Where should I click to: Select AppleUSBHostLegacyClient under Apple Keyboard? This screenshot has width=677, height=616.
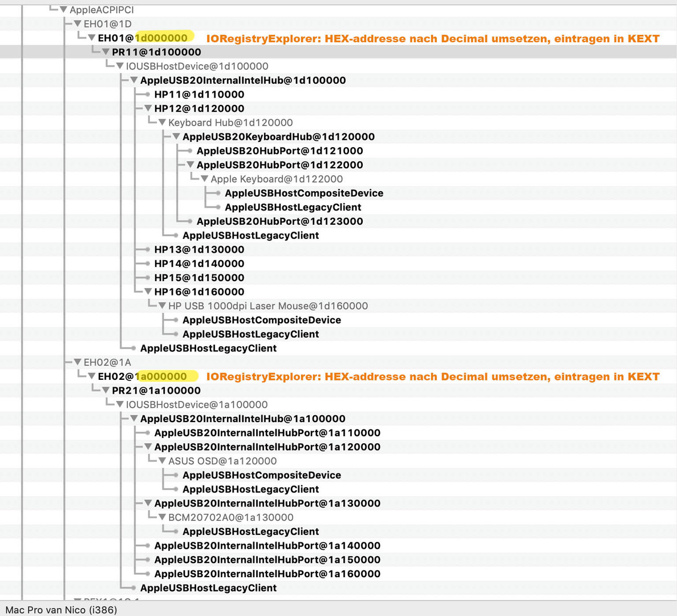[x=293, y=207]
